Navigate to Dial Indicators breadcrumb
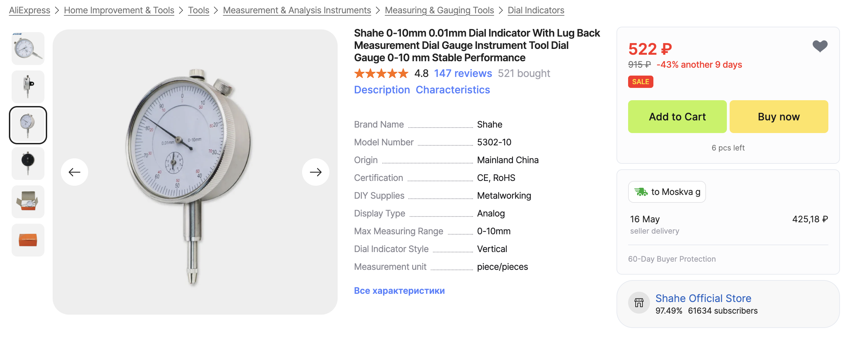This screenshot has height=355, width=868. point(536,10)
